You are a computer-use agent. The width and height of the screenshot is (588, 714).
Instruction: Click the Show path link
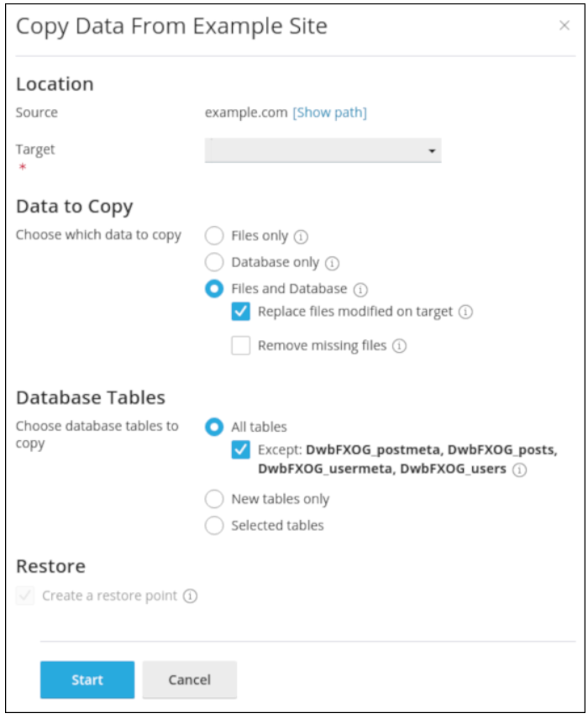pos(332,111)
